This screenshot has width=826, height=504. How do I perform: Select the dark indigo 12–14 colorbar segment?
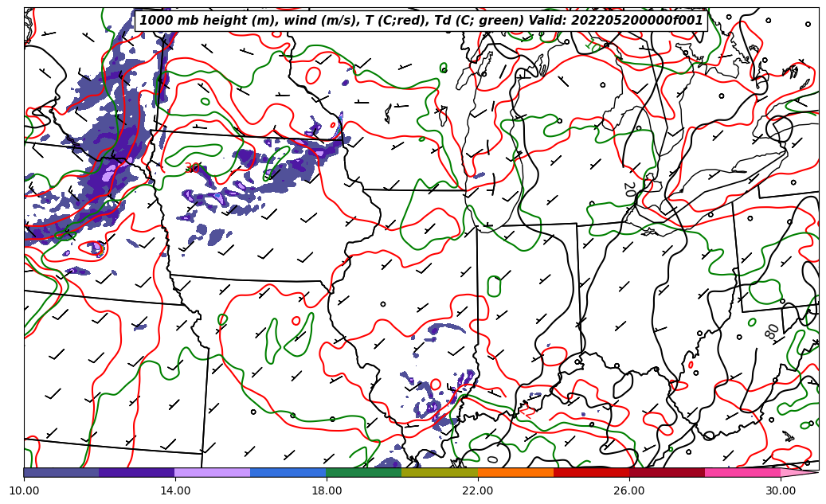pyautogui.click(x=137, y=472)
